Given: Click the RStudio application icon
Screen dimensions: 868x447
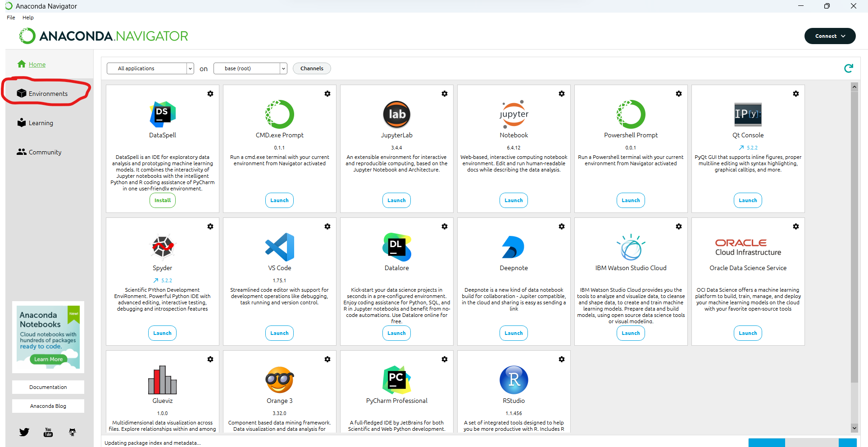Looking at the screenshot, I should (514, 380).
